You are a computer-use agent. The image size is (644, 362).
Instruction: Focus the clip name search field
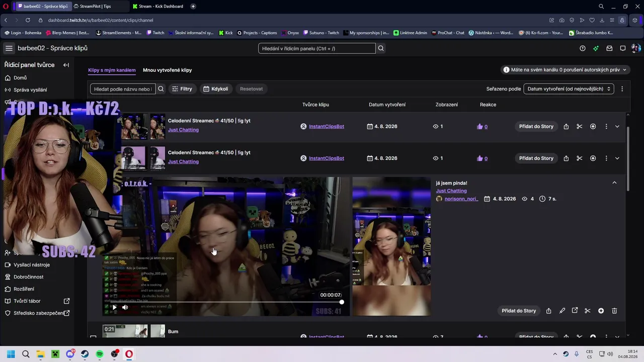pos(122,89)
